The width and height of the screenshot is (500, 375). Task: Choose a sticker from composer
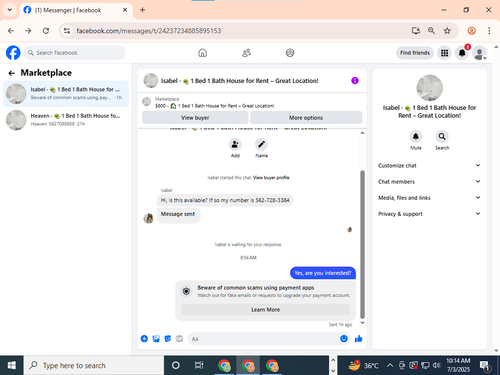tap(168, 339)
